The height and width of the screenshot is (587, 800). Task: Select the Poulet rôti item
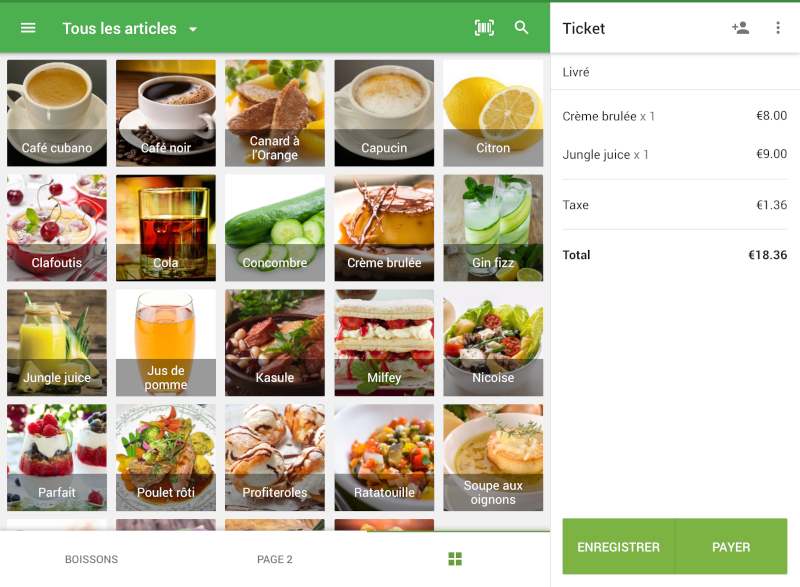click(x=166, y=457)
